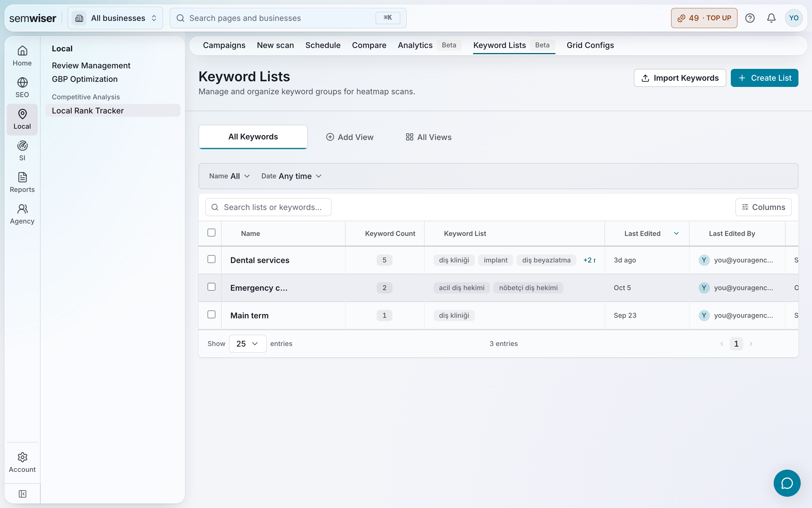
Task: Open the All businesses selector
Action: pyautogui.click(x=115, y=18)
